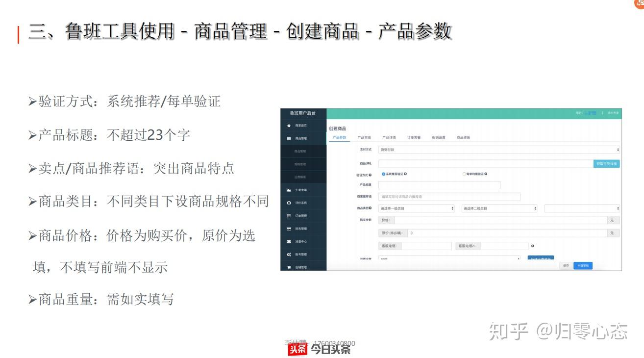Click the envelope icon beside 消息中心

(x=289, y=241)
